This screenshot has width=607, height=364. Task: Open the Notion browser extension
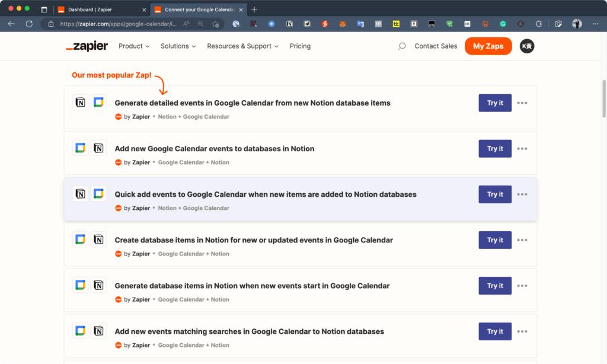click(289, 24)
